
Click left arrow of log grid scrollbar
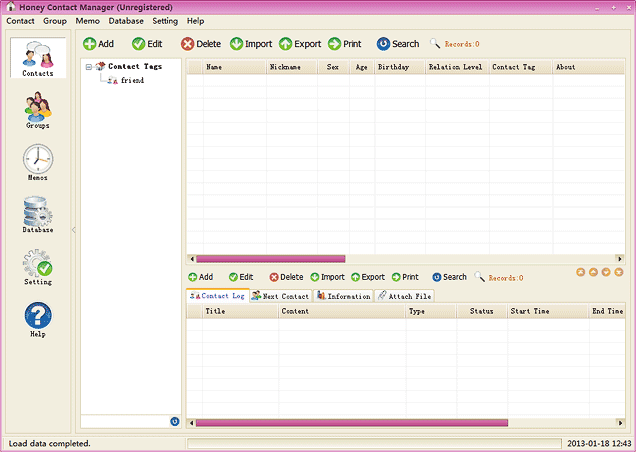click(x=191, y=423)
